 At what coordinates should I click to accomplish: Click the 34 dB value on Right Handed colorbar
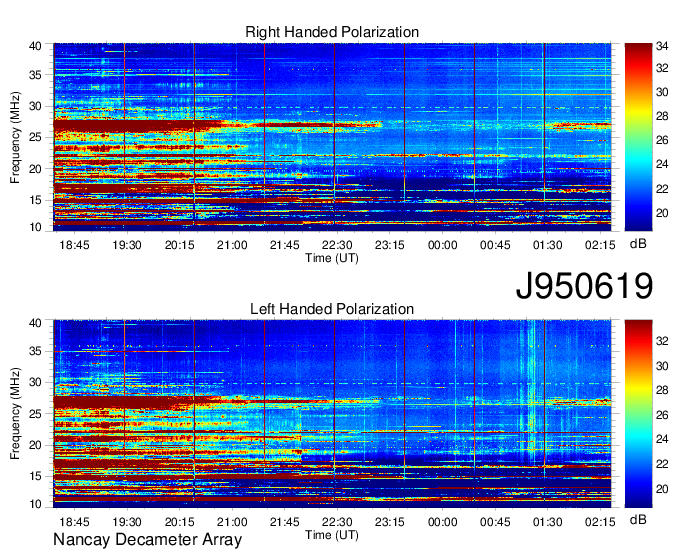click(x=662, y=46)
